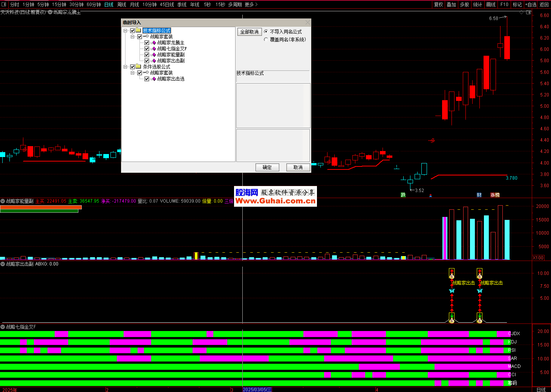Image resolution: width=551 pixels, height=392 pixels.
Task: Click the 取消 button in the dialog
Action: pos(298,167)
